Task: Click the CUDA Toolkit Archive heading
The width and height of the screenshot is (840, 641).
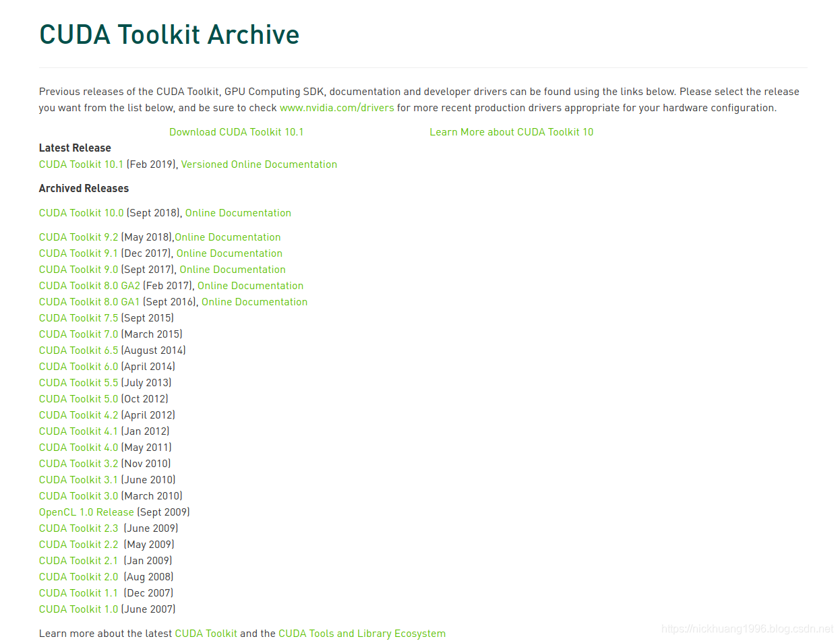Action: click(169, 34)
